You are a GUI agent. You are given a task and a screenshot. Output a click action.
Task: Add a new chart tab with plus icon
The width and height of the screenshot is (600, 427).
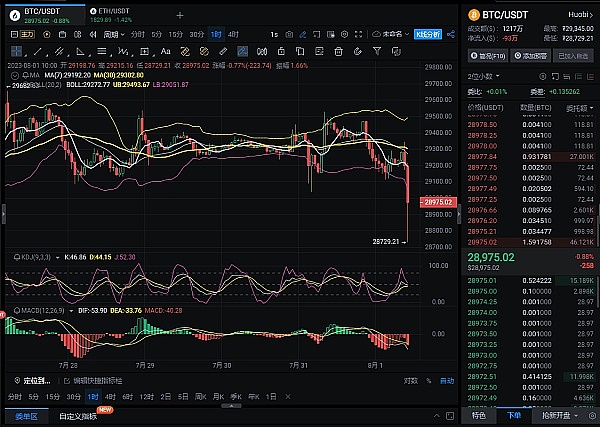(180, 15)
